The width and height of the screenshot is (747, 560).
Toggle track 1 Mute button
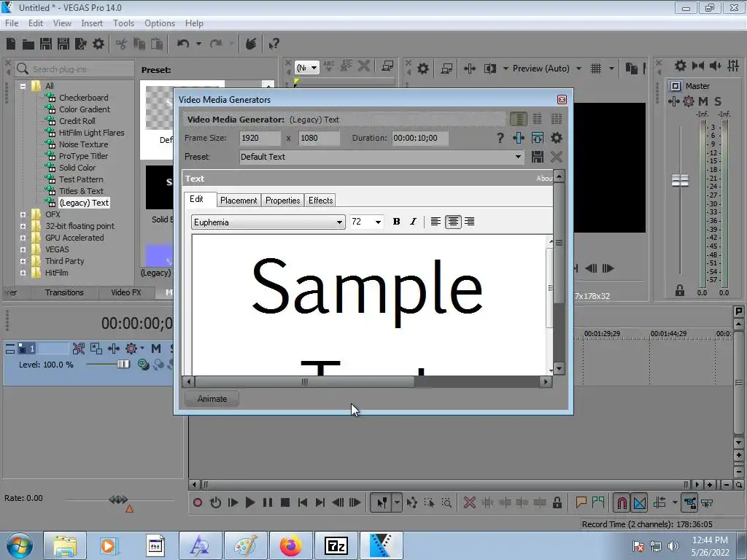point(156,349)
